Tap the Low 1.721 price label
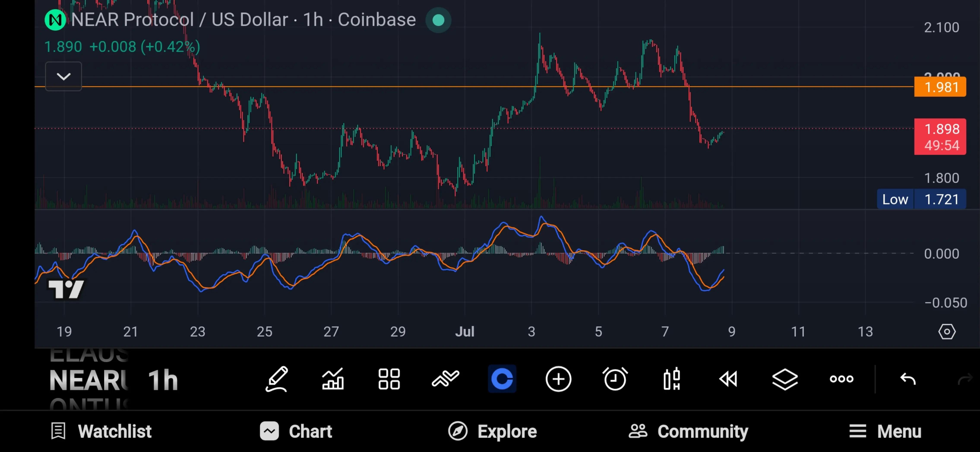This screenshot has width=980, height=452. (x=921, y=199)
